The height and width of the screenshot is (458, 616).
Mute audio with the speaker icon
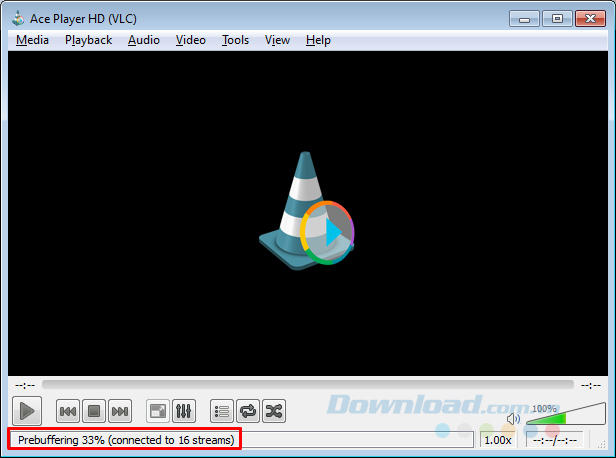[513, 419]
